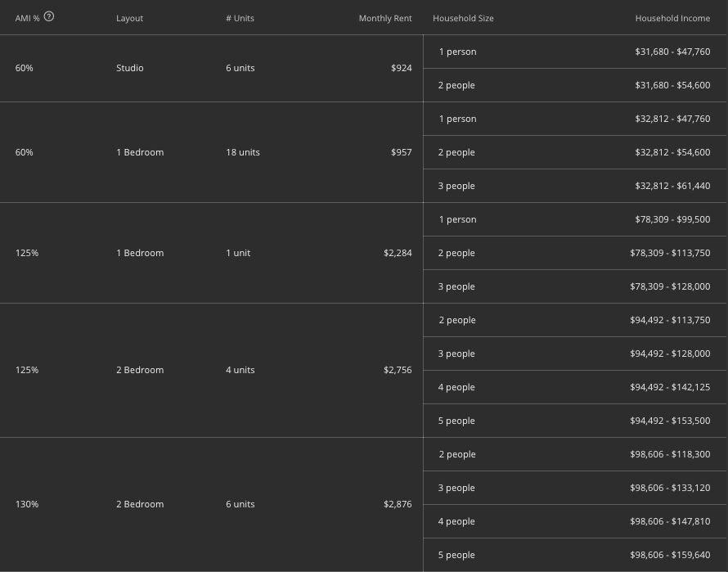
Task: Click the $78,309 - $99,500 income range
Action: (x=672, y=219)
